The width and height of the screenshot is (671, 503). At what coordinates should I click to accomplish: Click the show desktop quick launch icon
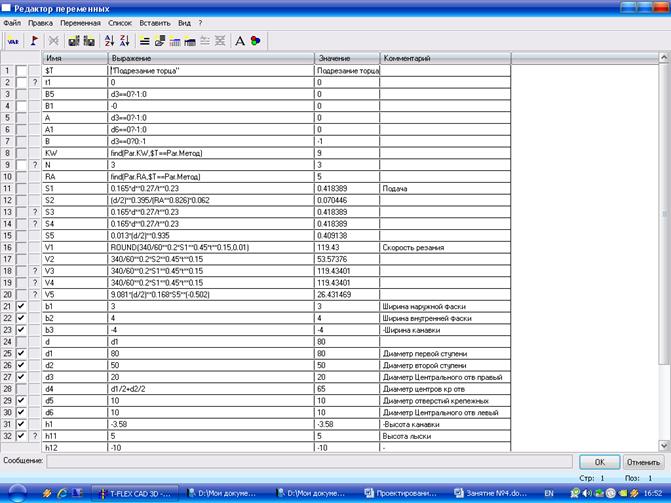pos(77,493)
